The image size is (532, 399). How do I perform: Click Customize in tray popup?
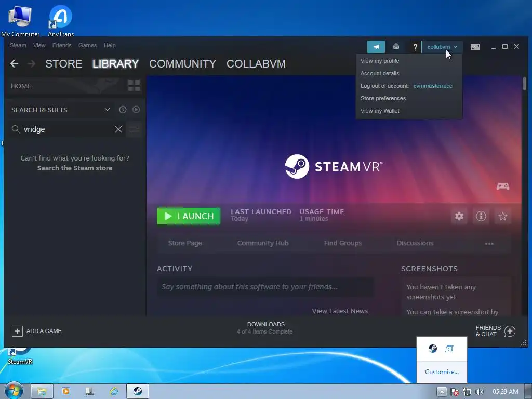click(x=442, y=372)
